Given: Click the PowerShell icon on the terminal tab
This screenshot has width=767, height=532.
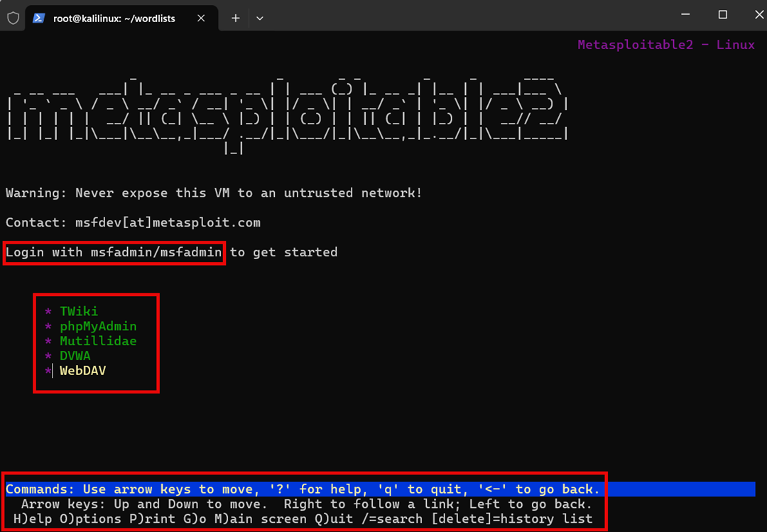Looking at the screenshot, I should pyautogui.click(x=38, y=18).
